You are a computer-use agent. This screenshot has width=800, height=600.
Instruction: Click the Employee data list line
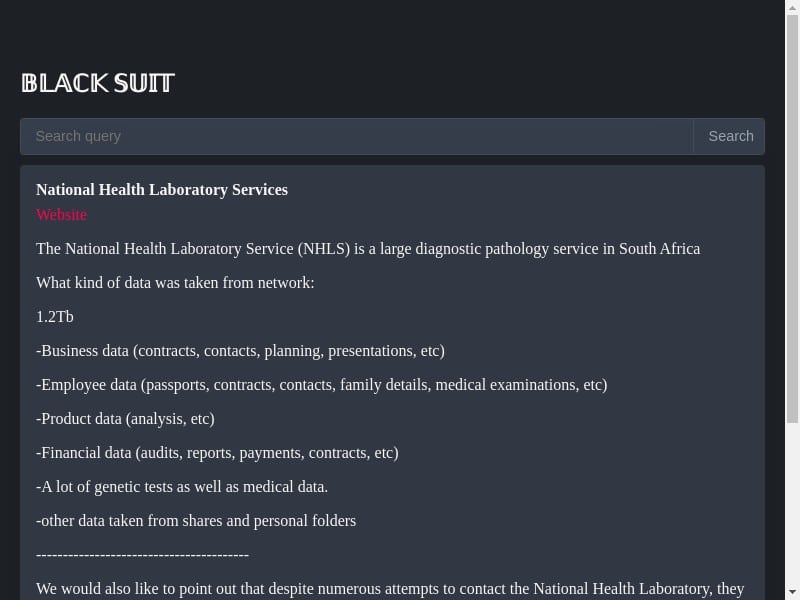[321, 385]
